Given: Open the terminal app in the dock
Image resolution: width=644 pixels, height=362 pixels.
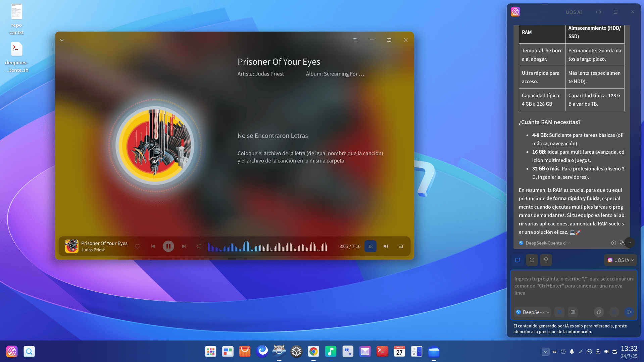Looking at the screenshot, I should click(382, 351).
